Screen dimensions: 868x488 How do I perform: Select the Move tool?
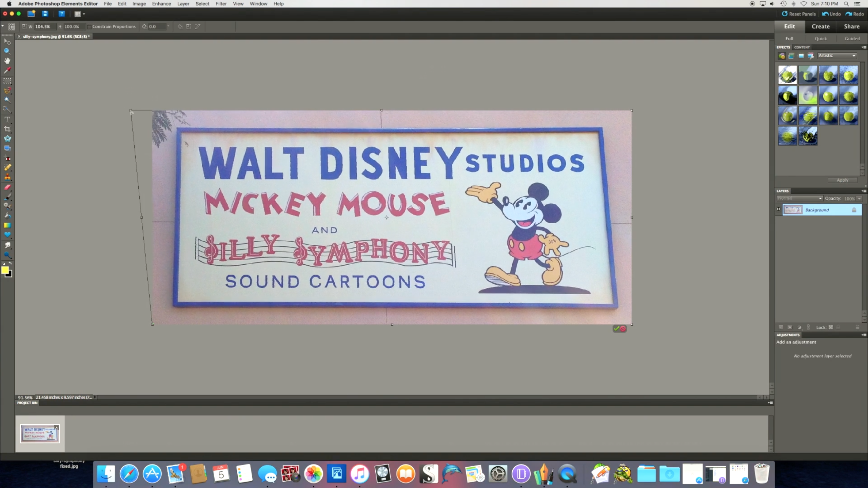7,41
